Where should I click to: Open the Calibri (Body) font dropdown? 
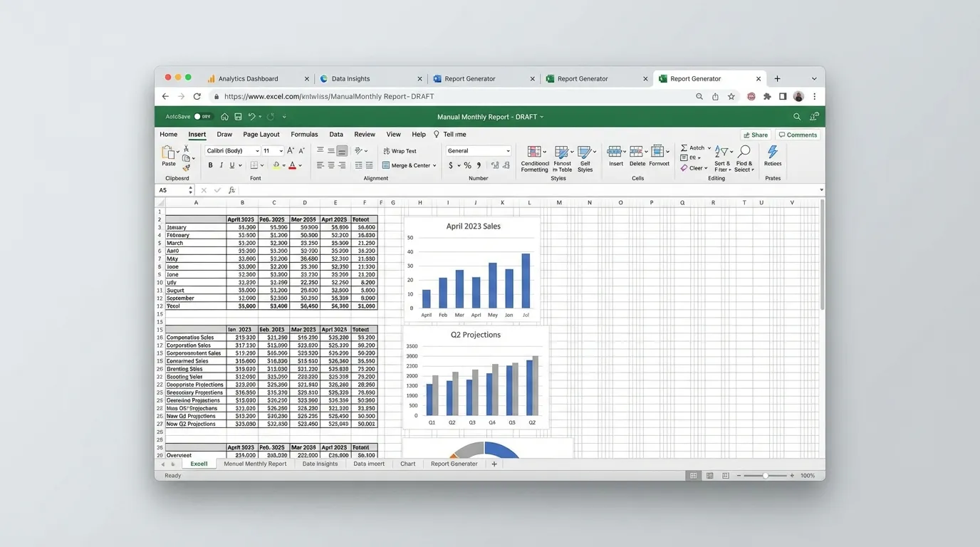pos(256,151)
